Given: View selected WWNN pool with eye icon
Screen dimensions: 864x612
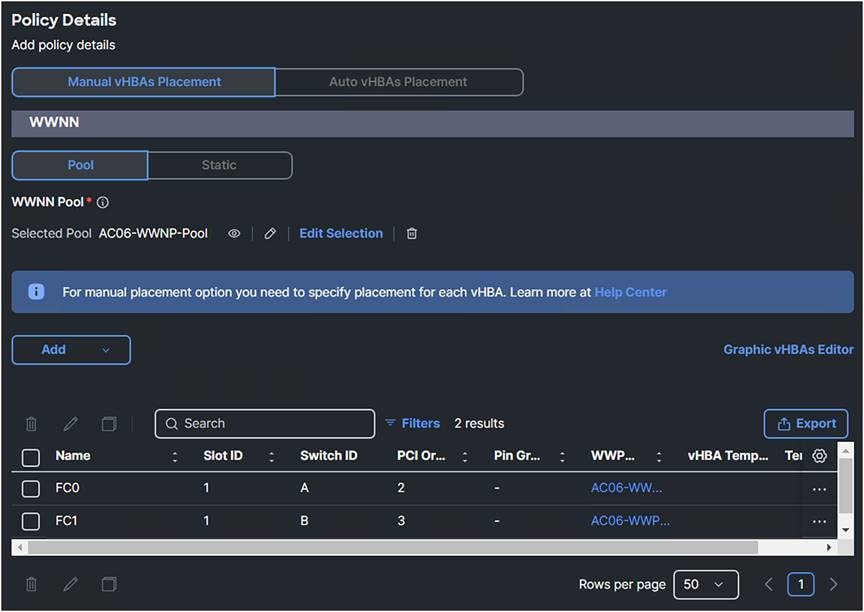Looking at the screenshot, I should (234, 234).
